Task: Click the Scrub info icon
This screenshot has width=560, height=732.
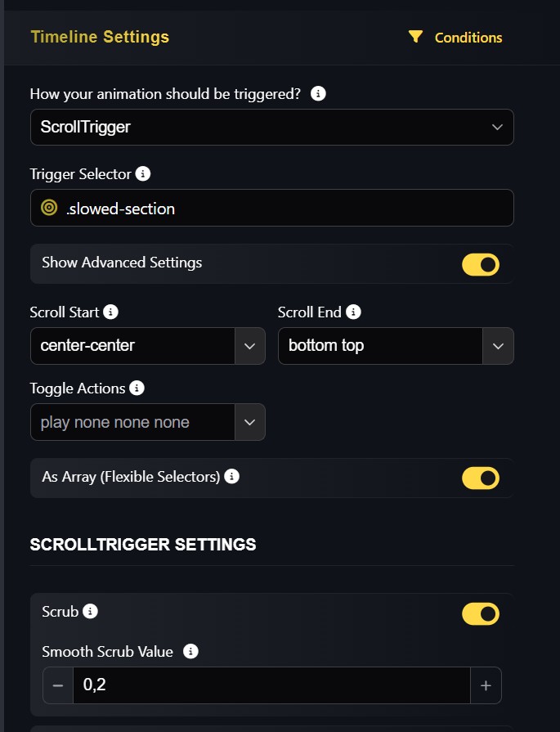Action: click(x=91, y=611)
